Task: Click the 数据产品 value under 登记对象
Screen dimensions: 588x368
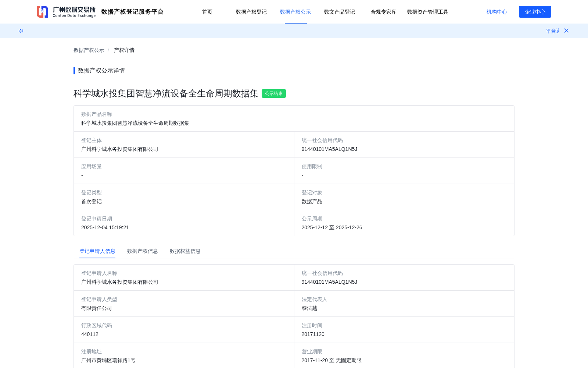Action: click(312, 201)
